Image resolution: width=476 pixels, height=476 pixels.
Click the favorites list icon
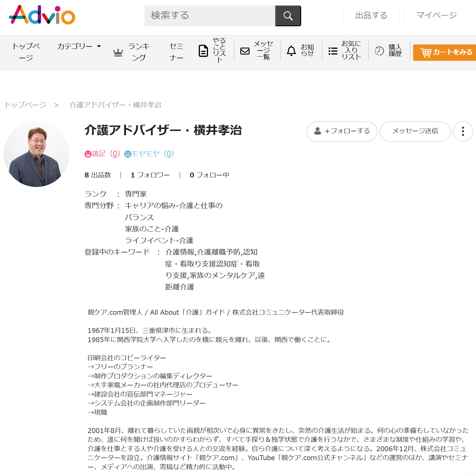tap(333, 51)
